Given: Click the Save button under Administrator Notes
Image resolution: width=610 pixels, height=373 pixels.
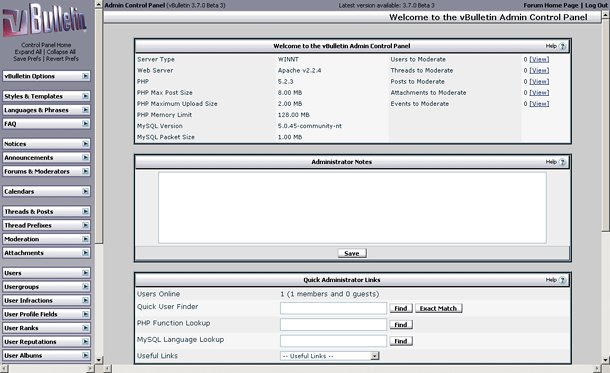Looking at the screenshot, I should pyautogui.click(x=352, y=253).
